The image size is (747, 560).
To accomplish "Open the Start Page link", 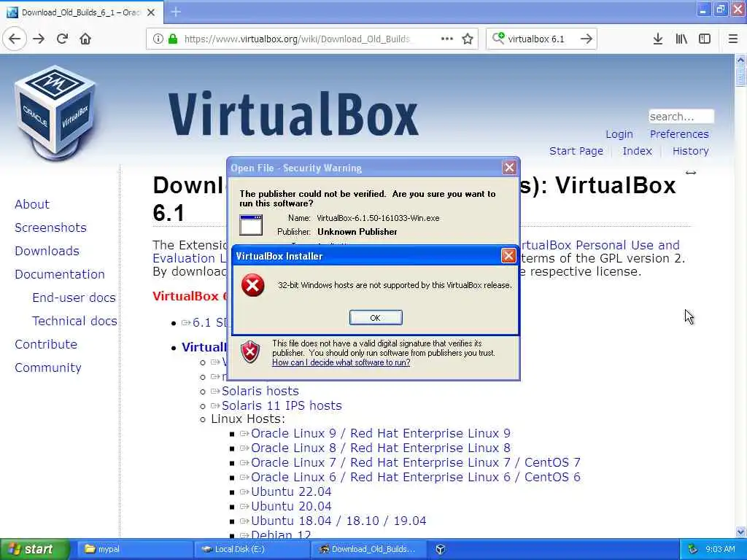I will point(576,151).
